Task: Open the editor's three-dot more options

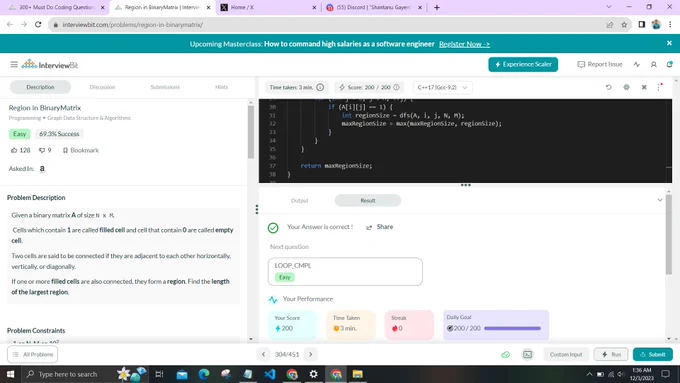Action: pyautogui.click(x=659, y=87)
